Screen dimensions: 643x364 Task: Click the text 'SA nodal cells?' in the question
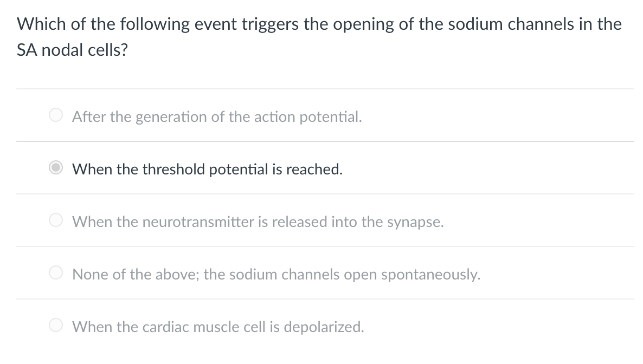[72, 50]
